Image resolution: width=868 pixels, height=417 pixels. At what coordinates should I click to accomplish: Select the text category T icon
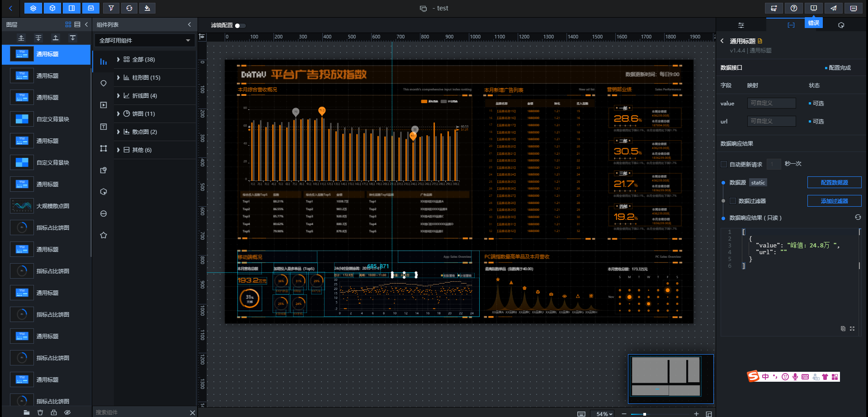[x=104, y=127]
